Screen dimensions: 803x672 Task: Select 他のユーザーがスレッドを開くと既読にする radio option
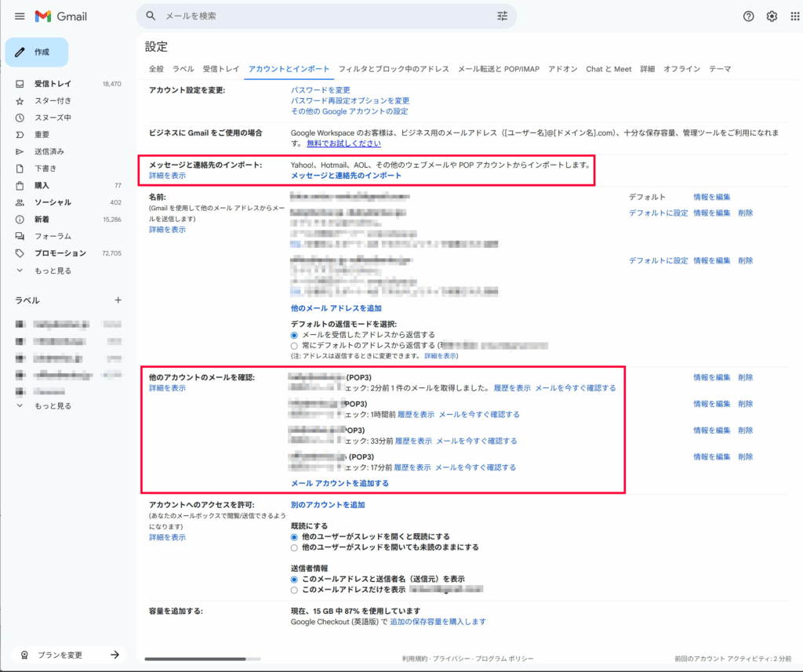295,536
